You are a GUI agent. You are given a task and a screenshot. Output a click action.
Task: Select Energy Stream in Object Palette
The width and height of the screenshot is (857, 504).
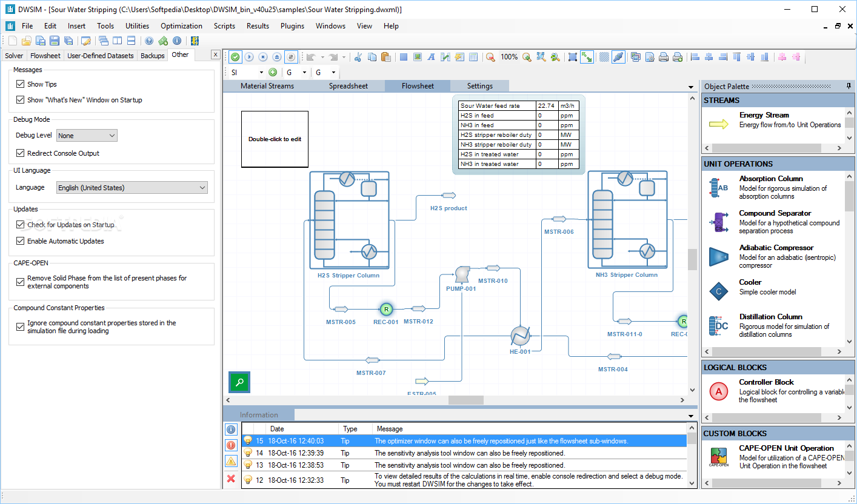click(775, 124)
